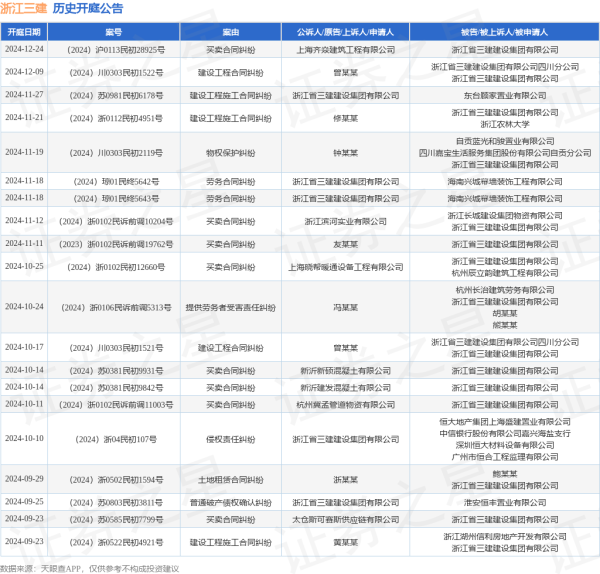Image resolution: width=600 pixels, height=574 pixels.
Task: Click the 土地租赁合同纠纷 cause cell
Action: click(x=231, y=479)
